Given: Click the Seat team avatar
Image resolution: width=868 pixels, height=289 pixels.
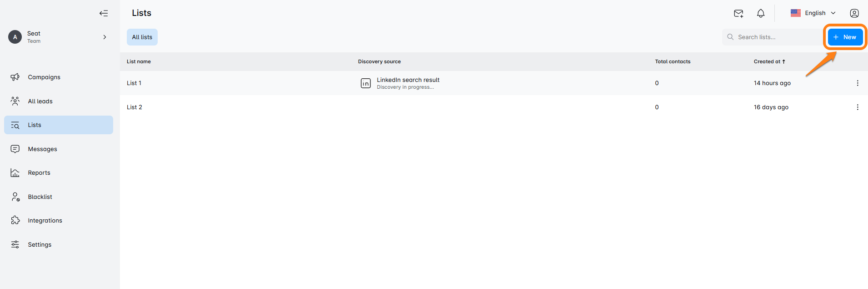Looking at the screenshot, I should pyautogui.click(x=15, y=37).
